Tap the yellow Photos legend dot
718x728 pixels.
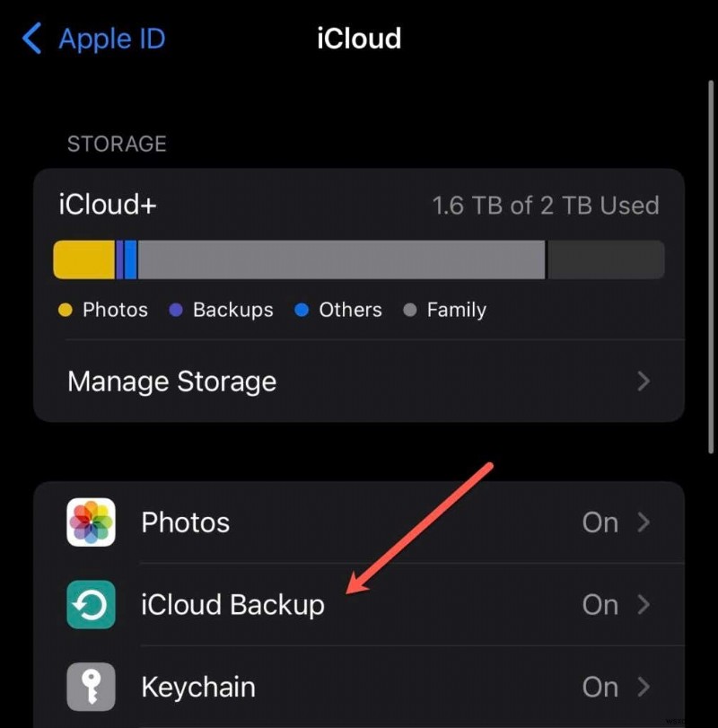coord(66,310)
